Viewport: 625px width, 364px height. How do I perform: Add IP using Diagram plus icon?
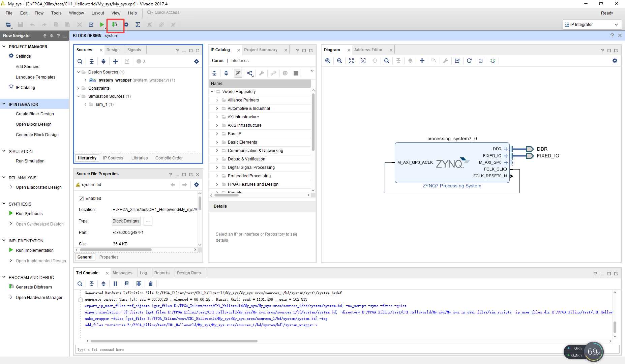tap(422, 61)
